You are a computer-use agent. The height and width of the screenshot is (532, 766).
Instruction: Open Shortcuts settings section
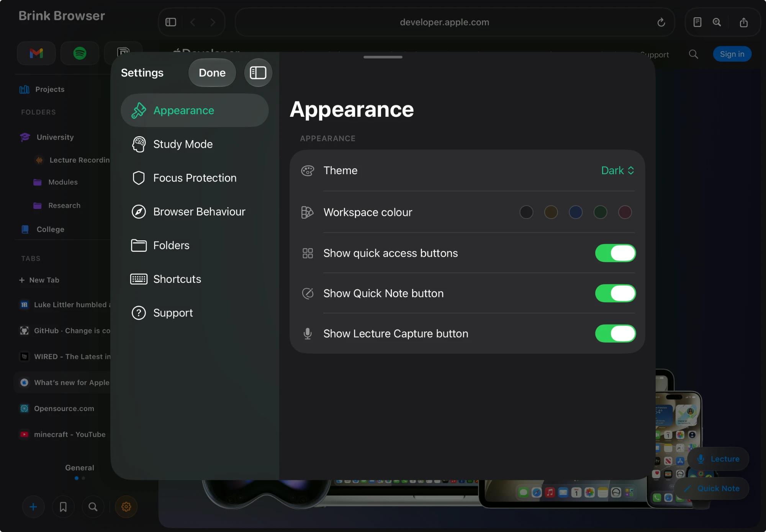(x=195, y=279)
